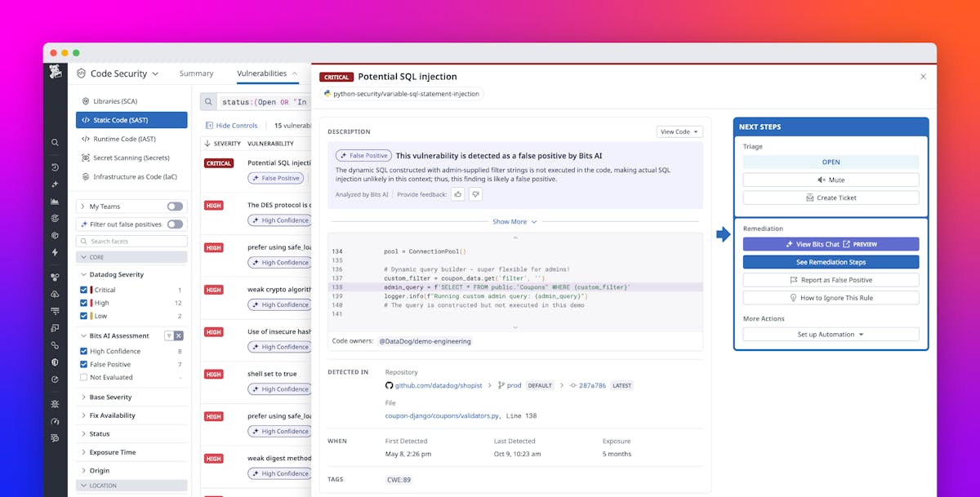
Task: Switch to the Summary tab
Action: (x=196, y=73)
